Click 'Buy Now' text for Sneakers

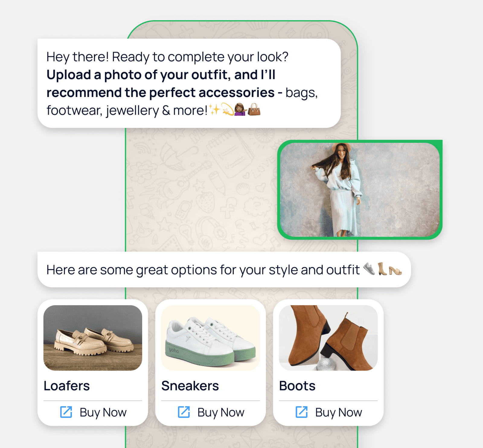click(x=221, y=412)
